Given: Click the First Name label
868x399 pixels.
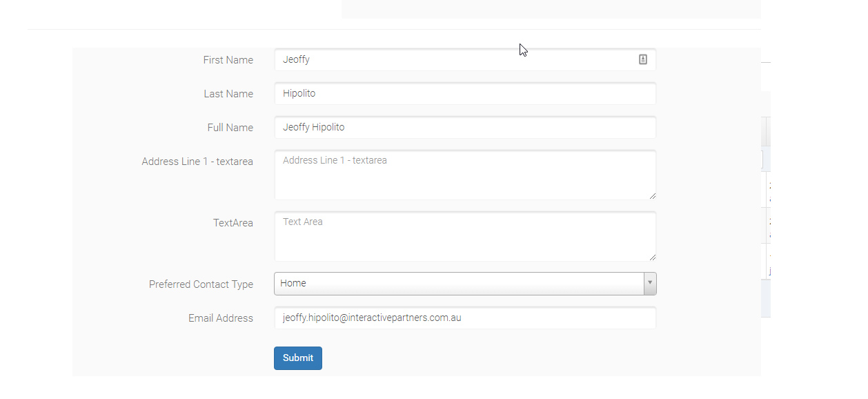Looking at the screenshot, I should (x=228, y=60).
